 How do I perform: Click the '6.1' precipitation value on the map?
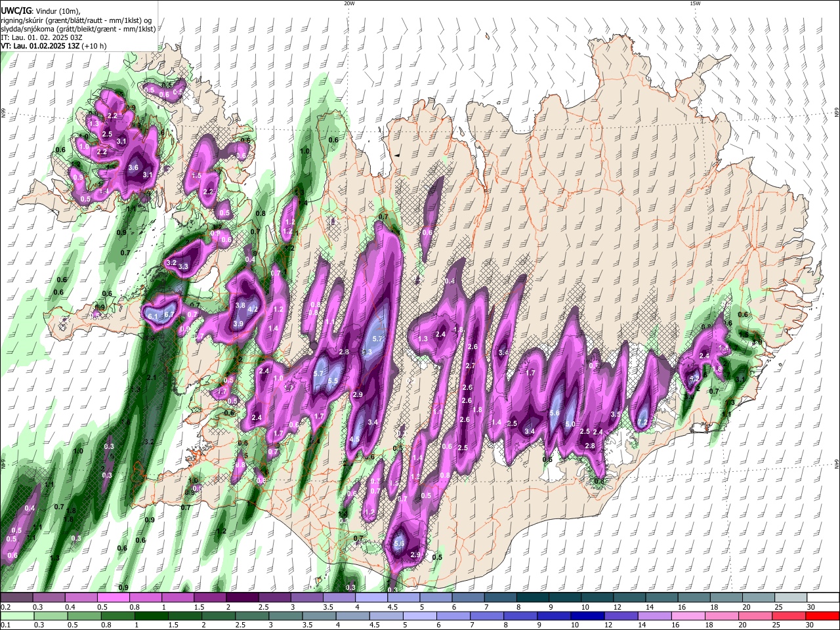(x=154, y=316)
